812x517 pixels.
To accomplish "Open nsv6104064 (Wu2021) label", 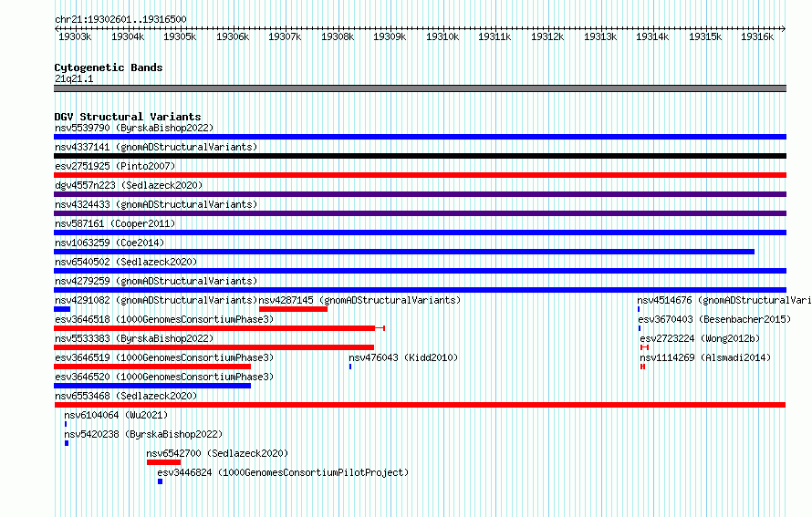I will click(116, 415).
